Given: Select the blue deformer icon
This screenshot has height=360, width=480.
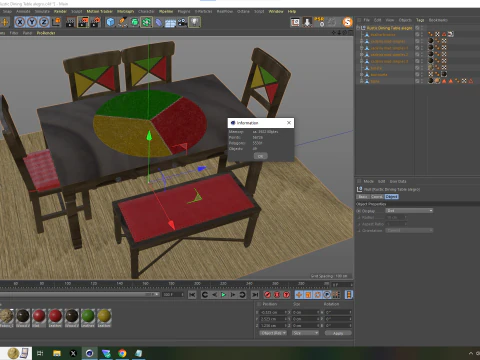Looking at the screenshot, I should pyautogui.click(x=159, y=22).
